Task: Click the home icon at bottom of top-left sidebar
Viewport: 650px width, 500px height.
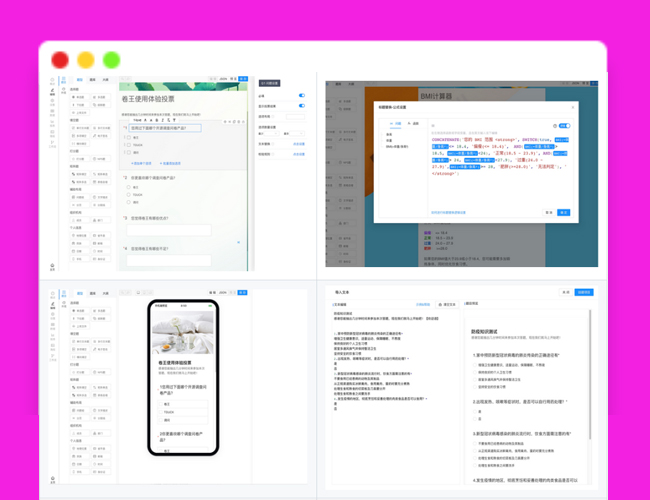Action: point(52,265)
